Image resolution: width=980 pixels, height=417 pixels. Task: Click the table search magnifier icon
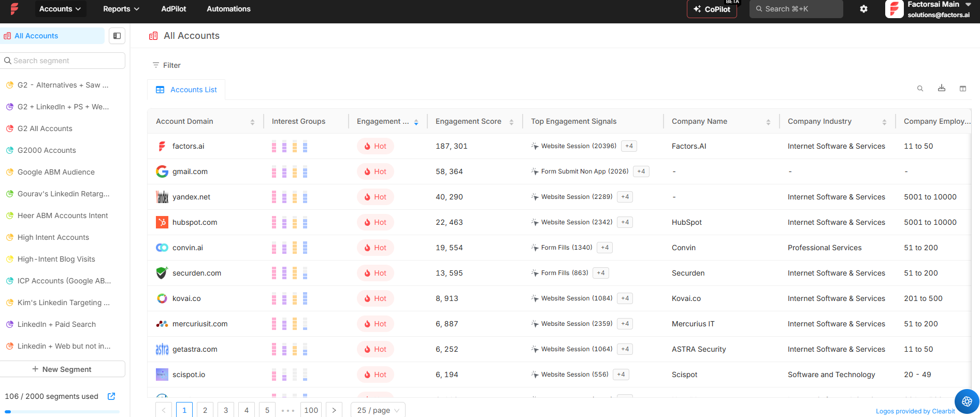[920, 89]
